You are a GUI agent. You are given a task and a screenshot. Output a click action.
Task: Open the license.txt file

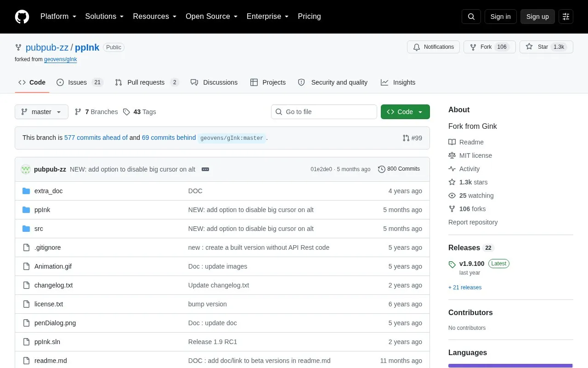coord(49,304)
